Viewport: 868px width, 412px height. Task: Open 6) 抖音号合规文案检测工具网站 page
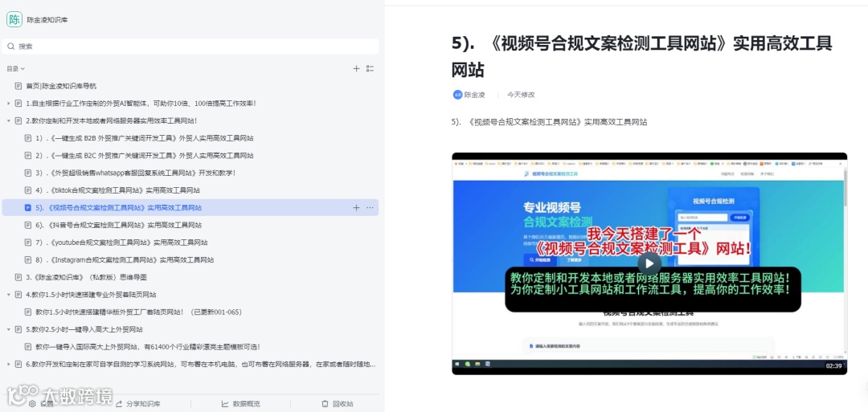(x=118, y=225)
